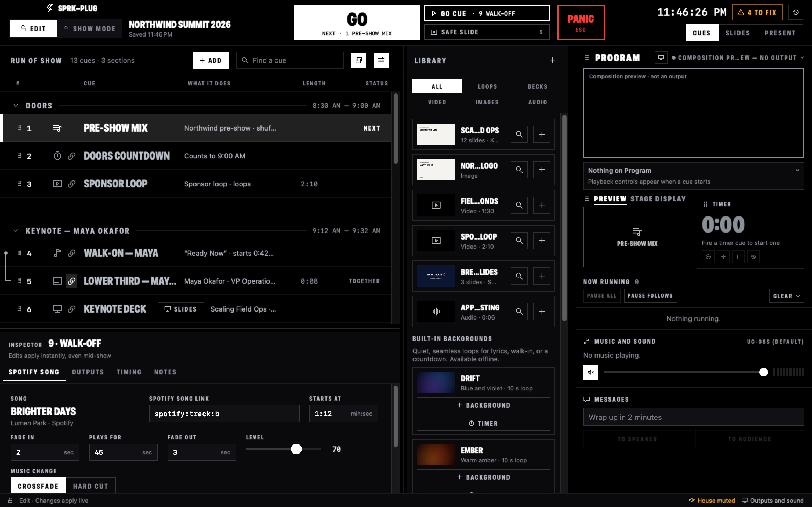812x507 pixels.
Task: Click link icon on Doors Countdown cue
Action: coord(71,156)
